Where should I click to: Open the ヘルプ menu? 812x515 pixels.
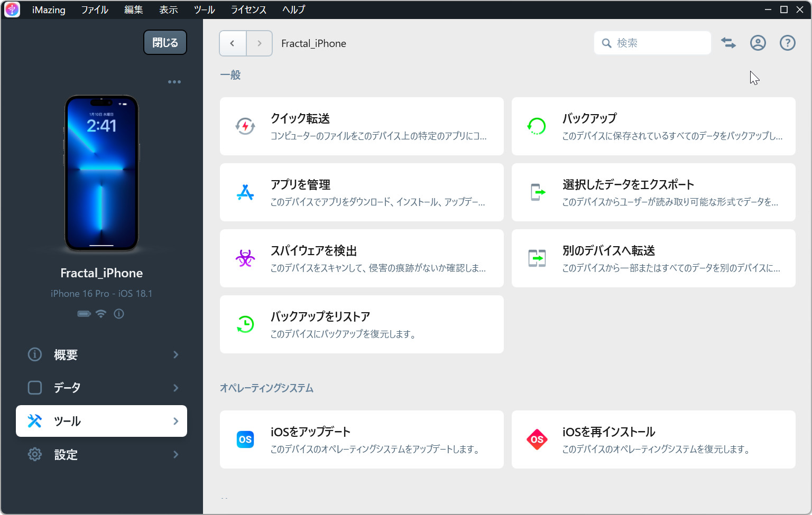(293, 10)
